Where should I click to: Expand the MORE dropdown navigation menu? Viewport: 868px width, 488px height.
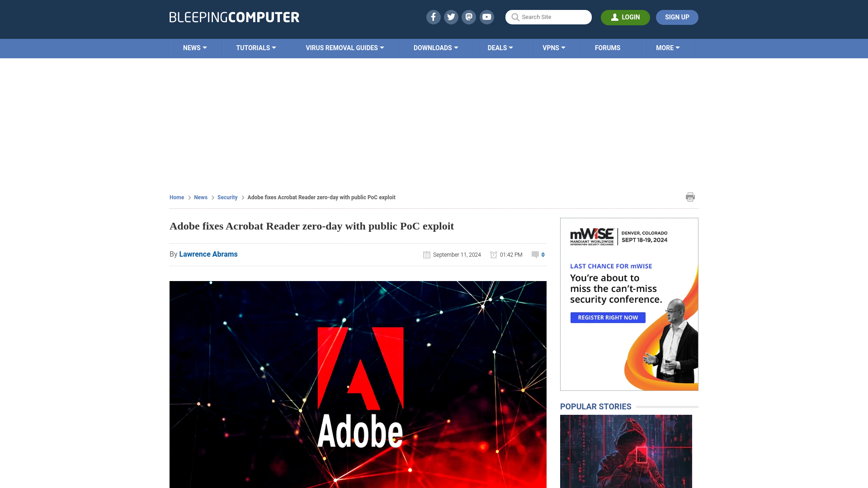(667, 47)
